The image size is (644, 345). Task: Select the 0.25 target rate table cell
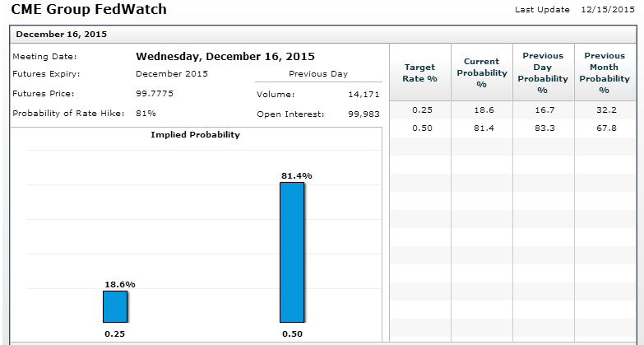click(420, 110)
